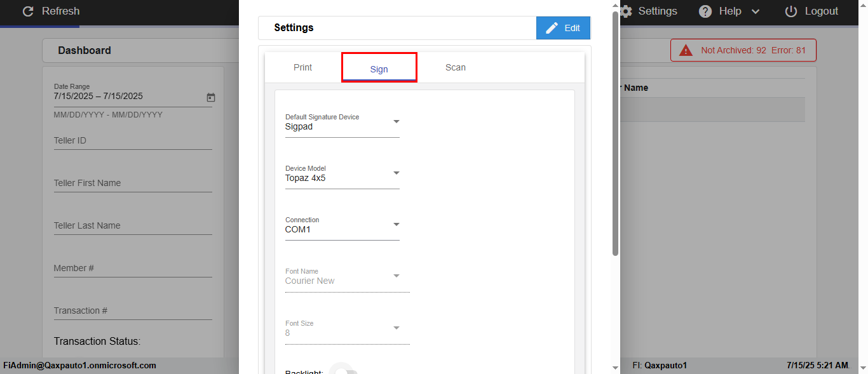This screenshot has width=868, height=374.
Task: Click the Not Archived: 92 Error: 81 alert
Action: tap(743, 50)
